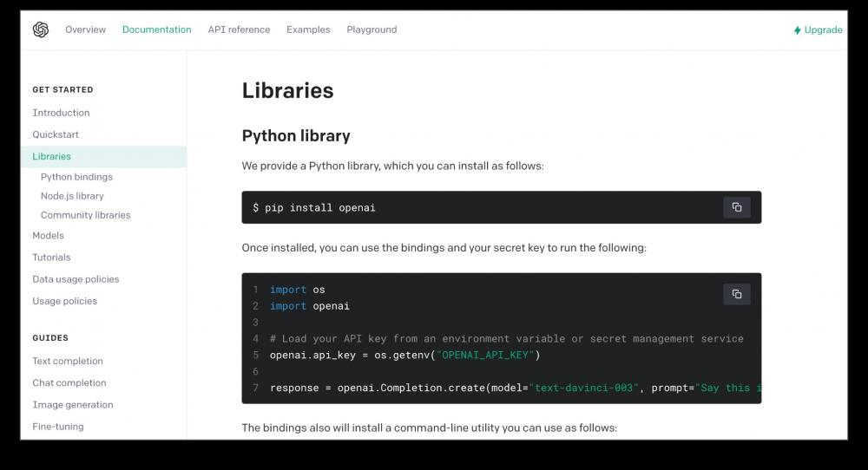Click the "import os" code line
The image size is (868, 470).
click(x=297, y=290)
